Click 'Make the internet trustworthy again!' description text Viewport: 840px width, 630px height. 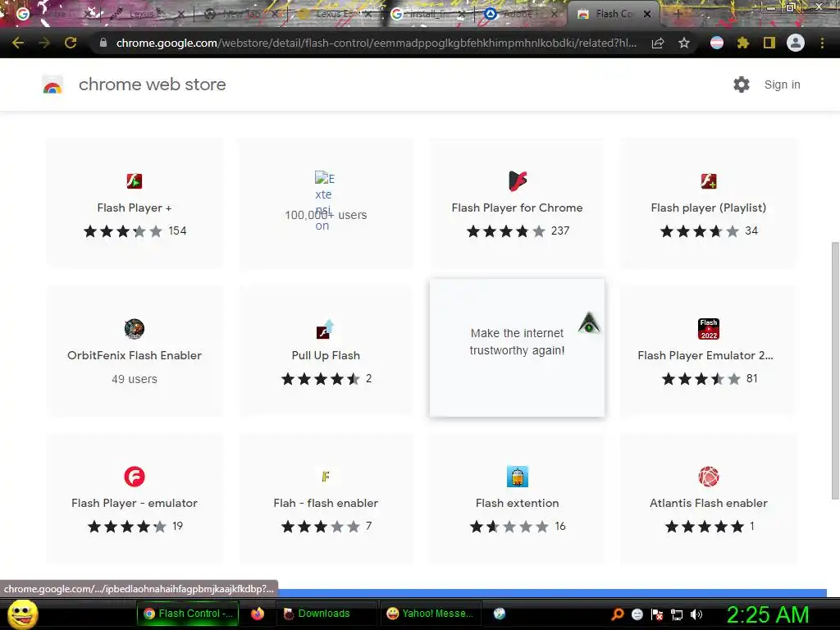517,342
